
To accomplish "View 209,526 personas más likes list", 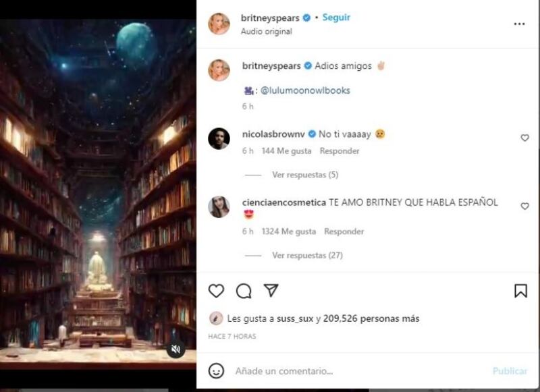I will pos(371,318).
